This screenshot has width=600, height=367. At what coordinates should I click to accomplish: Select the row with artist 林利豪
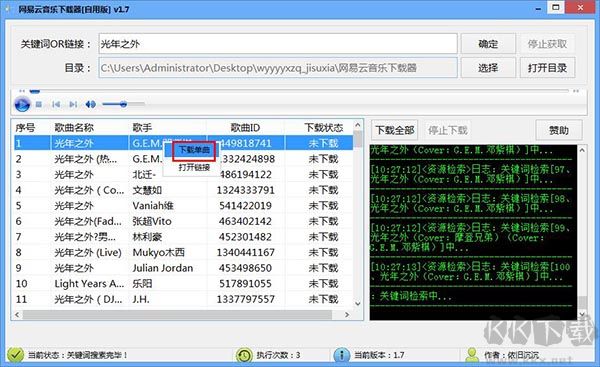[183, 237]
